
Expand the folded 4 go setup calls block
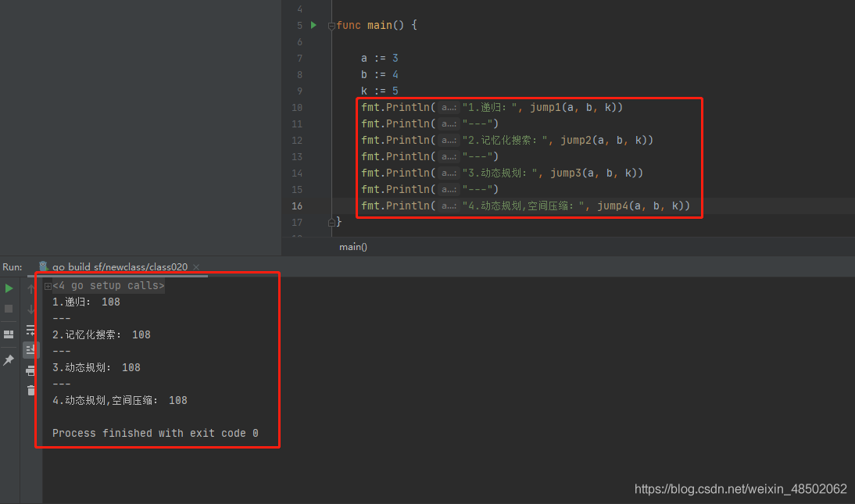point(48,286)
